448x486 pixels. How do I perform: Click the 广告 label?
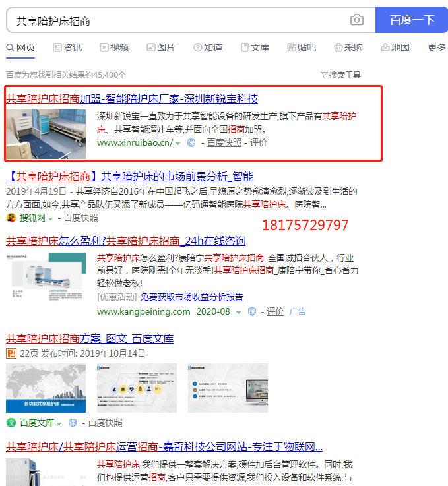[x=298, y=311]
